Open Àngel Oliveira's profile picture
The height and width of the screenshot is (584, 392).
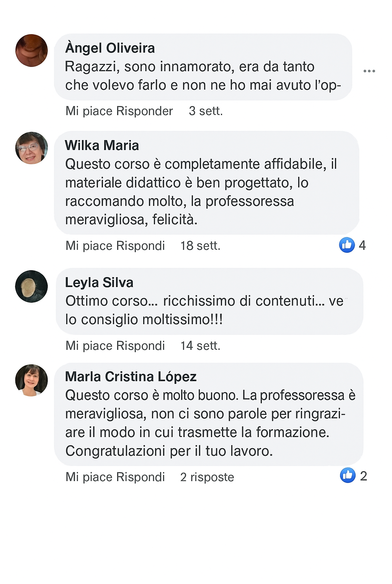[x=31, y=51]
